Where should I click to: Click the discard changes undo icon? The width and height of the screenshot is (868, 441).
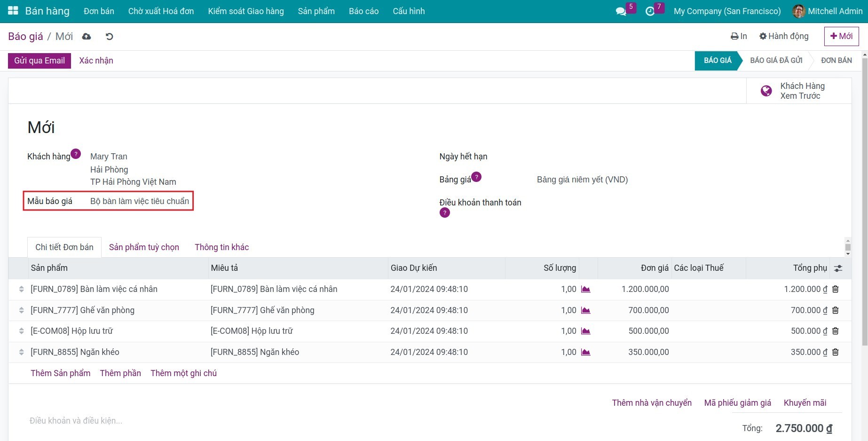pyautogui.click(x=109, y=37)
